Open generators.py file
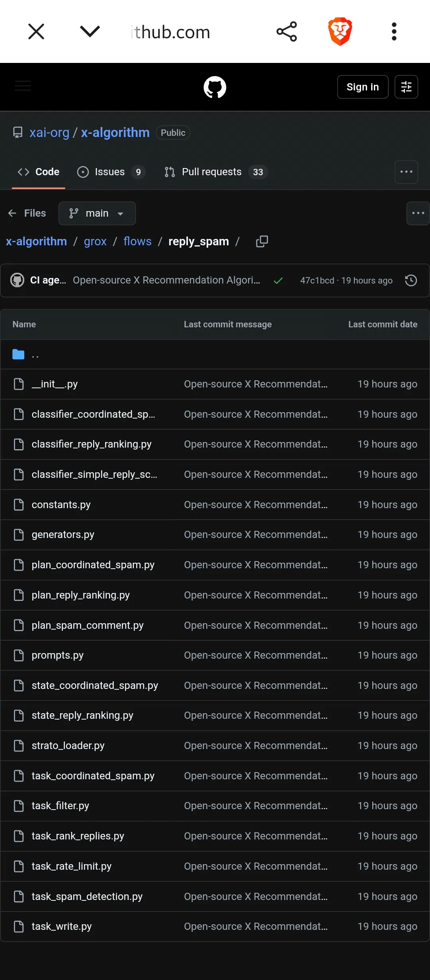 63,535
